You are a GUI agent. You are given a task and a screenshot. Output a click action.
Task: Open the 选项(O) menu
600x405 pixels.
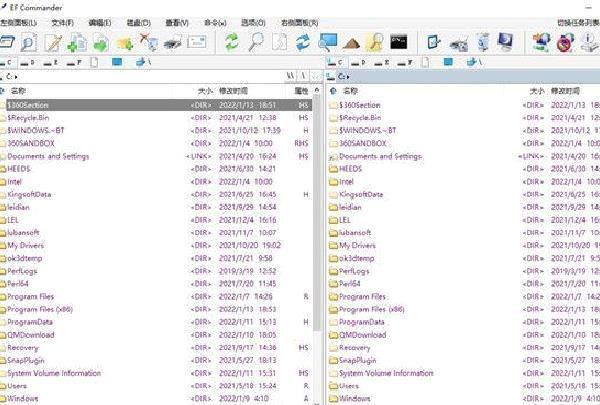253,23
